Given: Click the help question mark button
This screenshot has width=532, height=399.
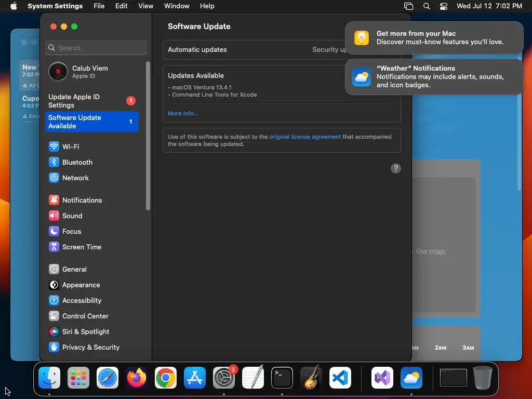Looking at the screenshot, I should (395, 168).
